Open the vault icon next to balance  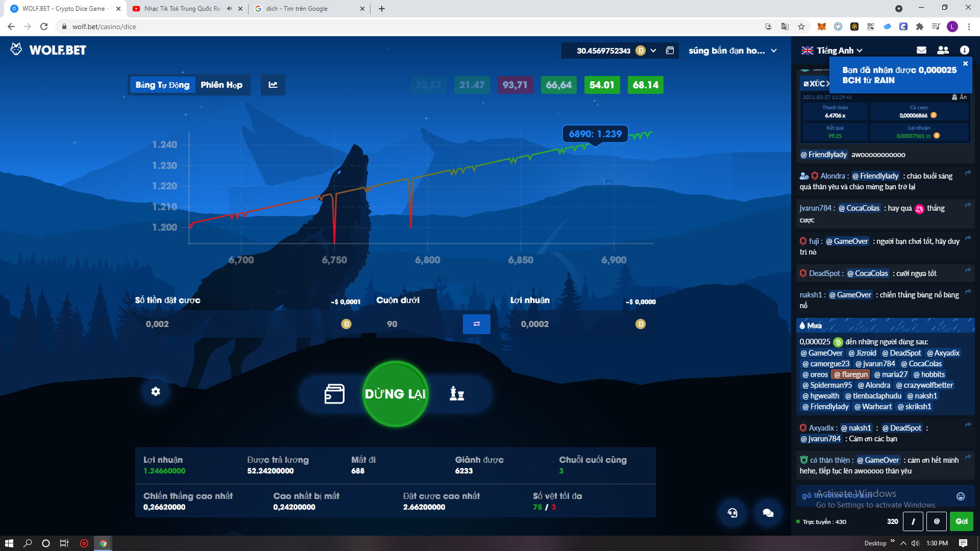670,51
